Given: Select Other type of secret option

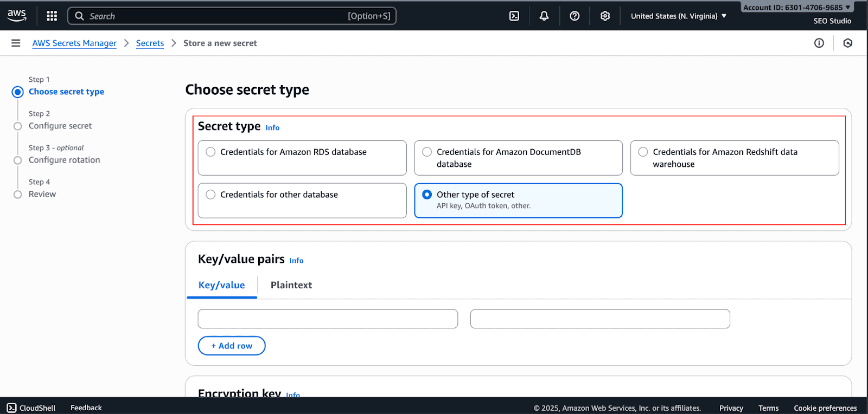Looking at the screenshot, I should point(518,200).
